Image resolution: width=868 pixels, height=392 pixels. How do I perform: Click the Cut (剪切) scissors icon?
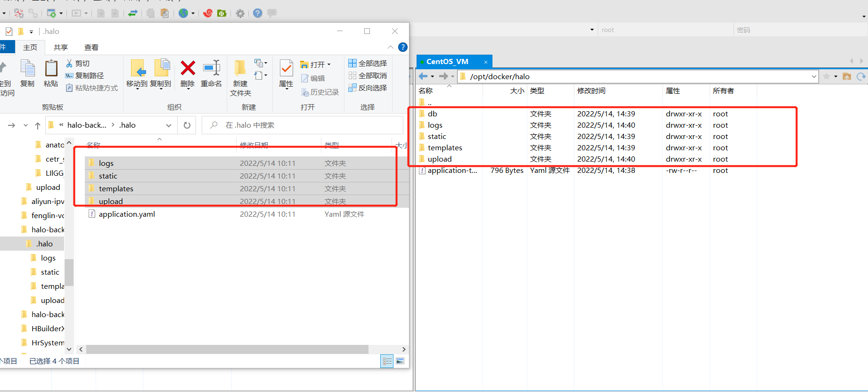point(69,63)
